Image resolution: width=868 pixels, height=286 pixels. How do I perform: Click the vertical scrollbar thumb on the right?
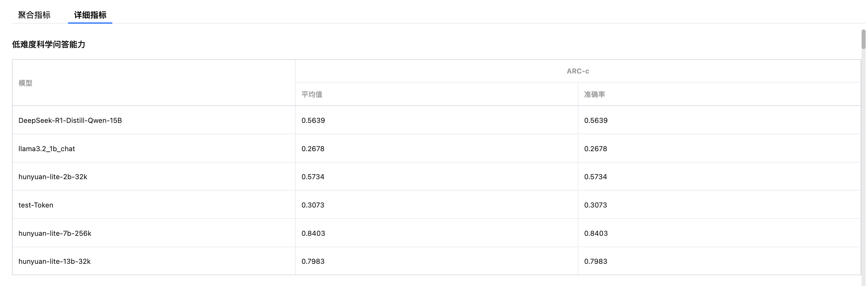863,39
